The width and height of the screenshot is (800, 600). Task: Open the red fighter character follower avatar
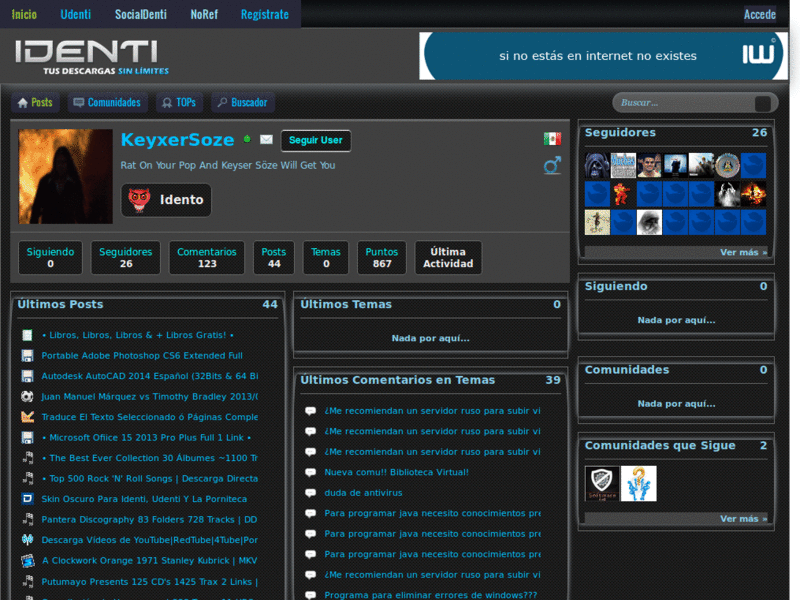pos(623,194)
